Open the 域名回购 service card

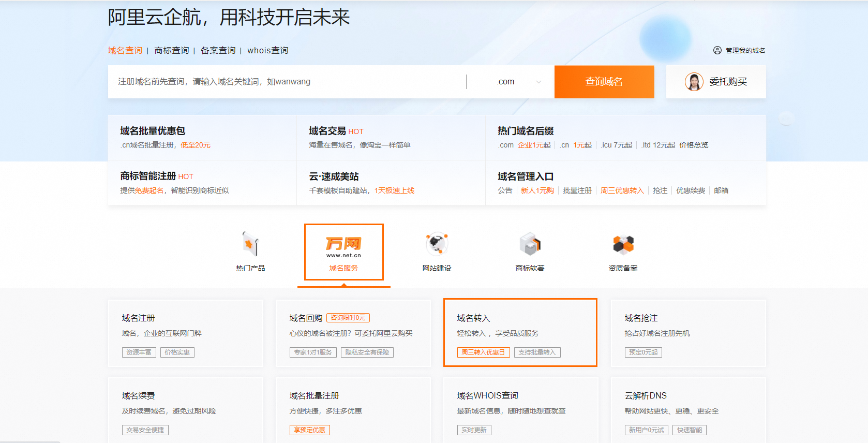click(353, 333)
